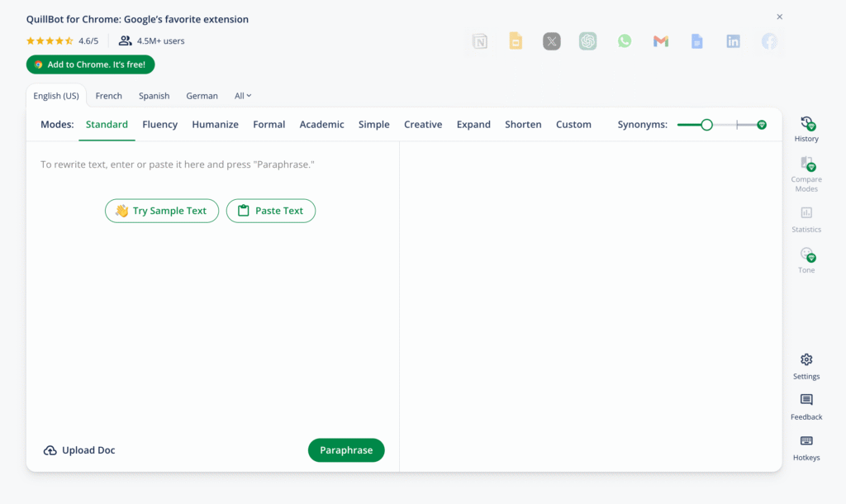The height and width of the screenshot is (504, 846).
Task: Click the Paste Text button
Action: pyautogui.click(x=271, y=211)
